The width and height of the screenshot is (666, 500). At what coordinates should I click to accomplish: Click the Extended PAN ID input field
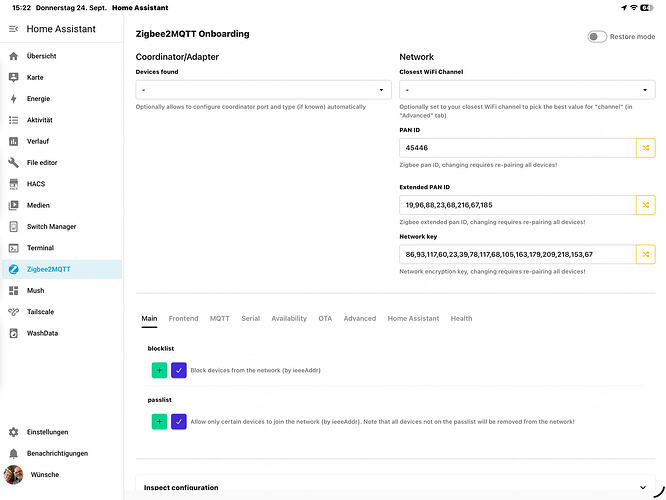pos(518,205)
